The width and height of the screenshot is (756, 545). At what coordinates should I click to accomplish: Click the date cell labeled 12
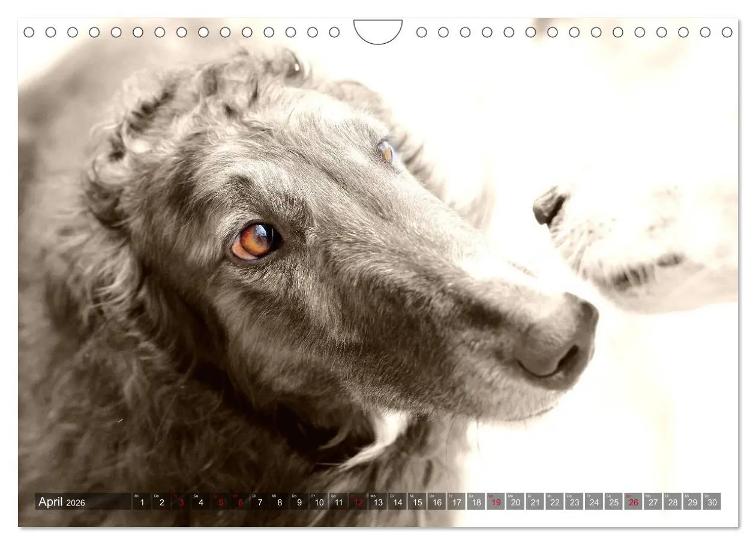(357, 502)
